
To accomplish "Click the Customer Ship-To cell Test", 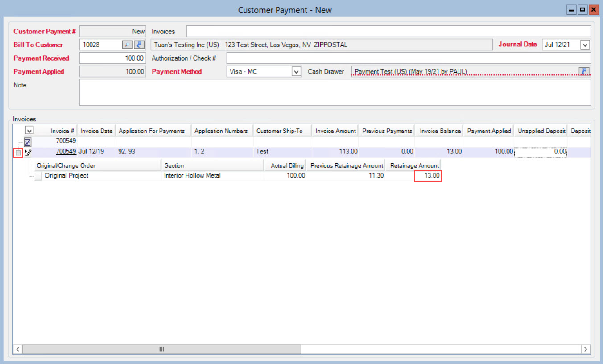I will (x=282, y=152).
